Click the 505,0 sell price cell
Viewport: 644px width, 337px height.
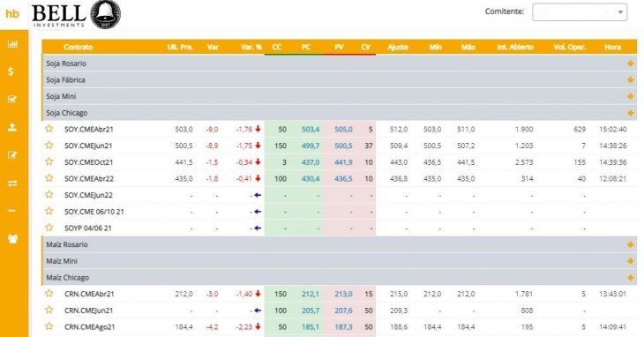[x=343, y=130]
